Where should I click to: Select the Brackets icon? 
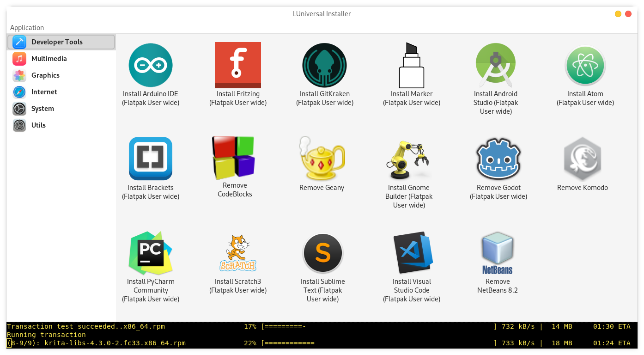tap(151, 159)
